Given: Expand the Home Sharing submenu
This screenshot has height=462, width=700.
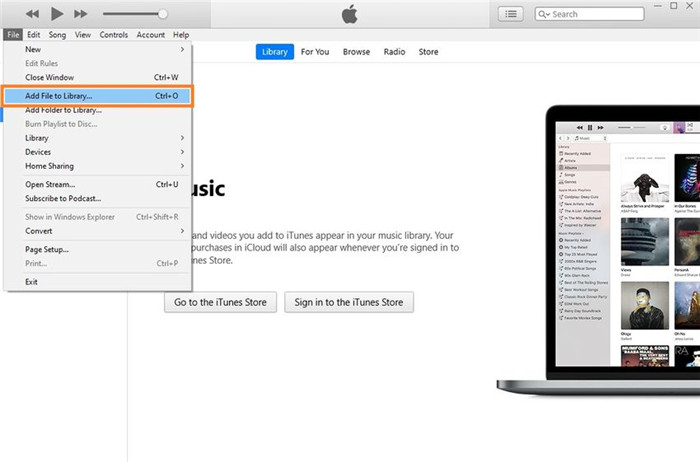Looking at the screenshot, I should point(98,166).
